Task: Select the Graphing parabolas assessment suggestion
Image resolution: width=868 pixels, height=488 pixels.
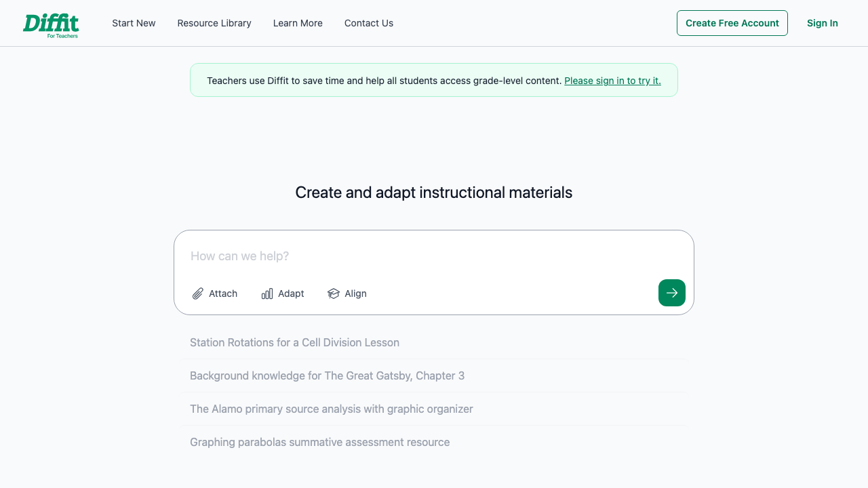Action: (319, 443)
